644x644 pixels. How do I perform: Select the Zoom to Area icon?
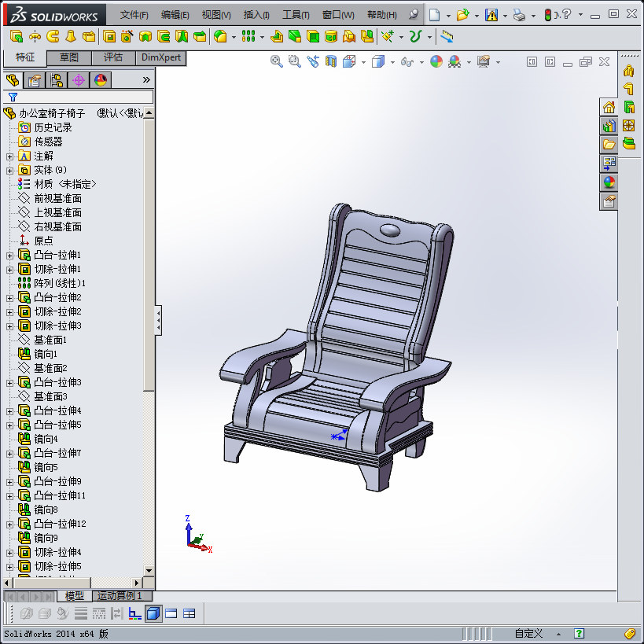pos(295,61)
